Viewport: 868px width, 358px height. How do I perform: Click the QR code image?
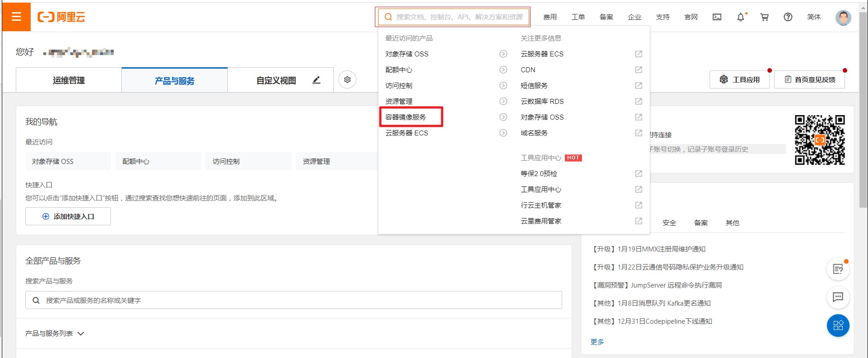click(x=820, y=140)
